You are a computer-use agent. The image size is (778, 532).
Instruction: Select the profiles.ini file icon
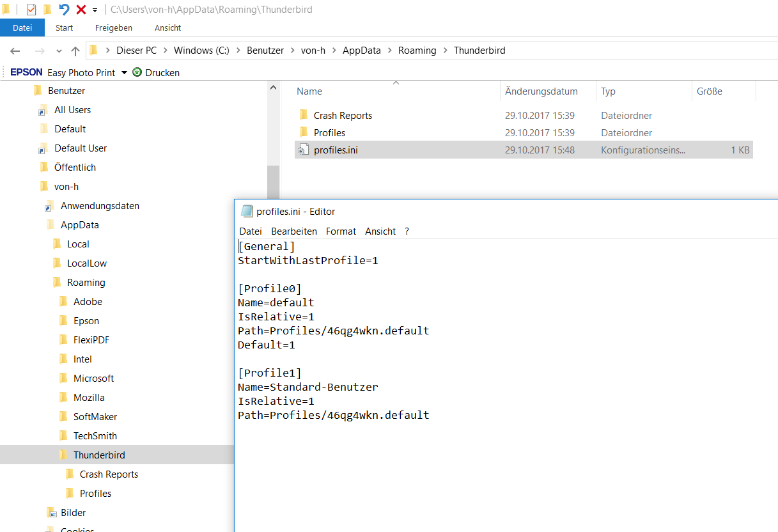click(x=304, y=150)
